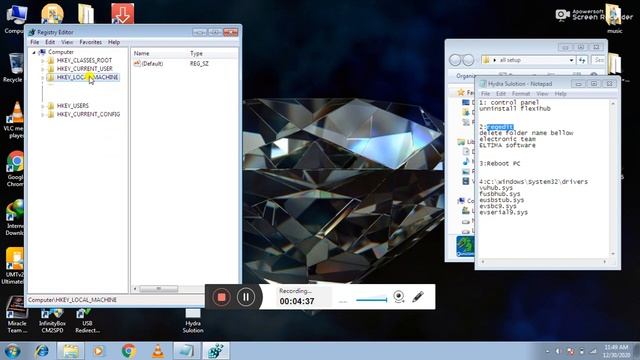This screenshot has height=360, width=640.
Task: Open Windows Media Player from taskbar
Action: click(x=98, y=351)
